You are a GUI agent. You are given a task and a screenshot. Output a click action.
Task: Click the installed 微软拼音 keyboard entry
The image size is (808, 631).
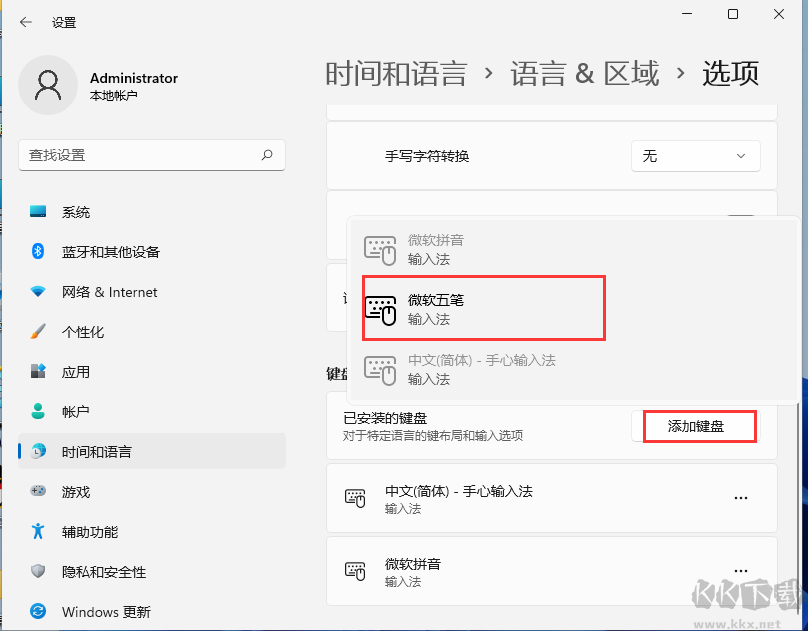coord(551,571)
